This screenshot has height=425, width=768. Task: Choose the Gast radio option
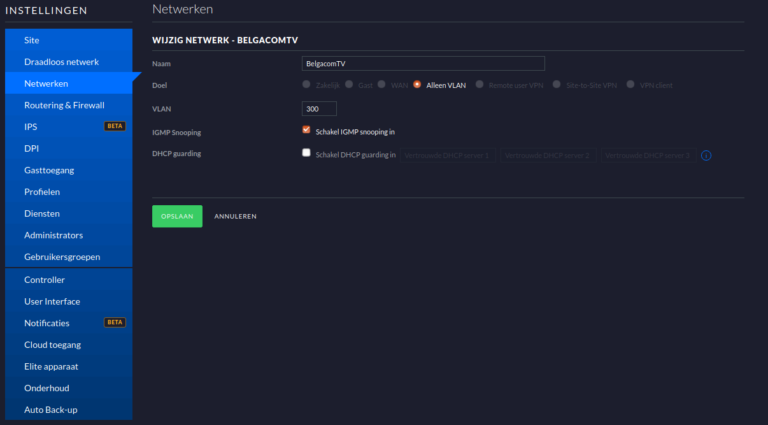[x=349, y=85]
